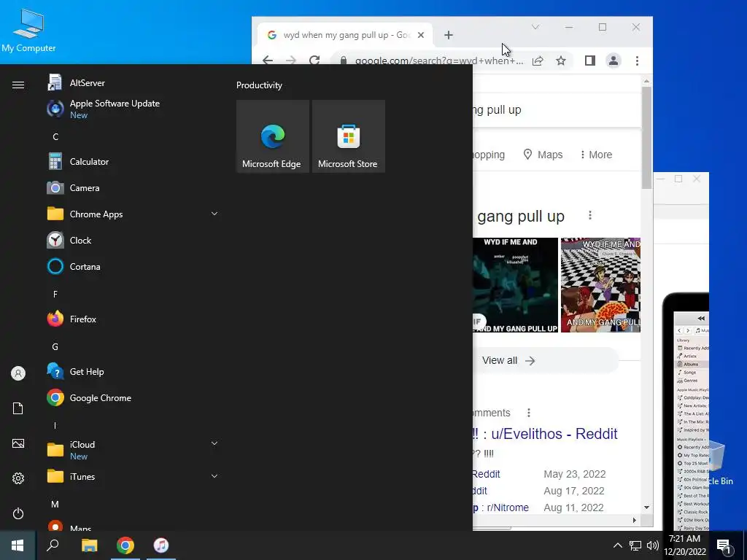
Task: Jump to letter C app group
Action: click(x=55, y=136)
